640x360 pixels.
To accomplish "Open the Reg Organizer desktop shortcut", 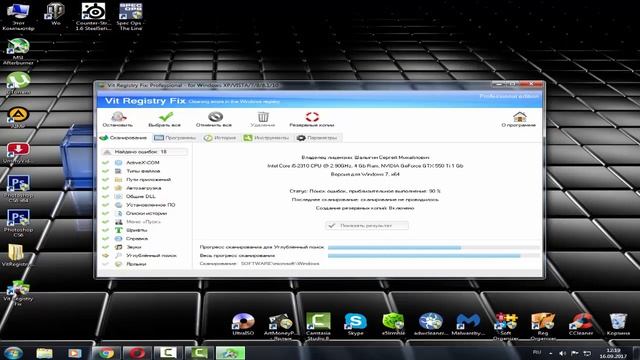I will pyautogui.click(x=543, y=326).
